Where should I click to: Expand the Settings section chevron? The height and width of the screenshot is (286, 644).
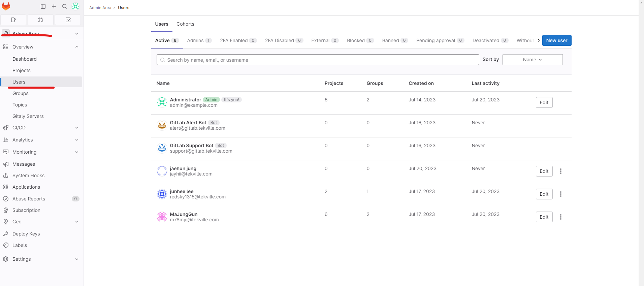(x=77, y=259)
